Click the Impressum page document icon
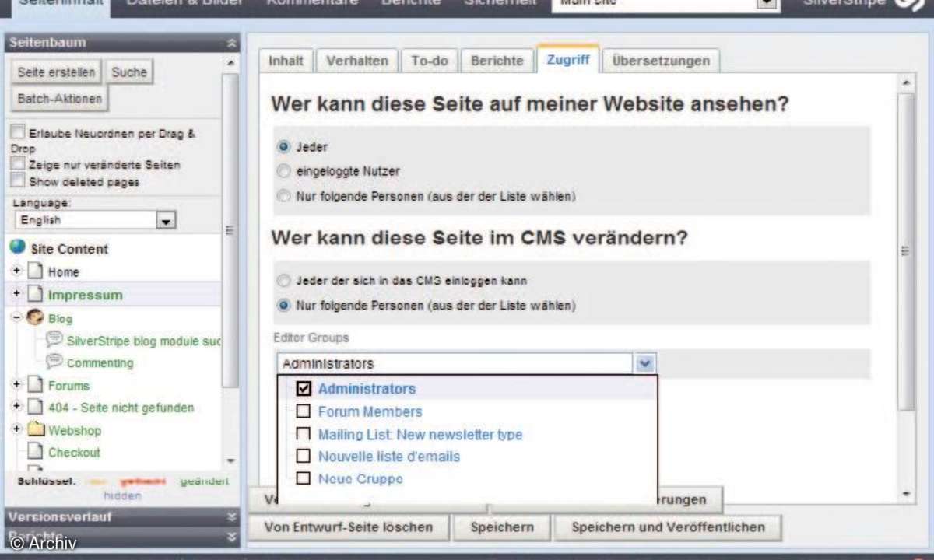 34,295
